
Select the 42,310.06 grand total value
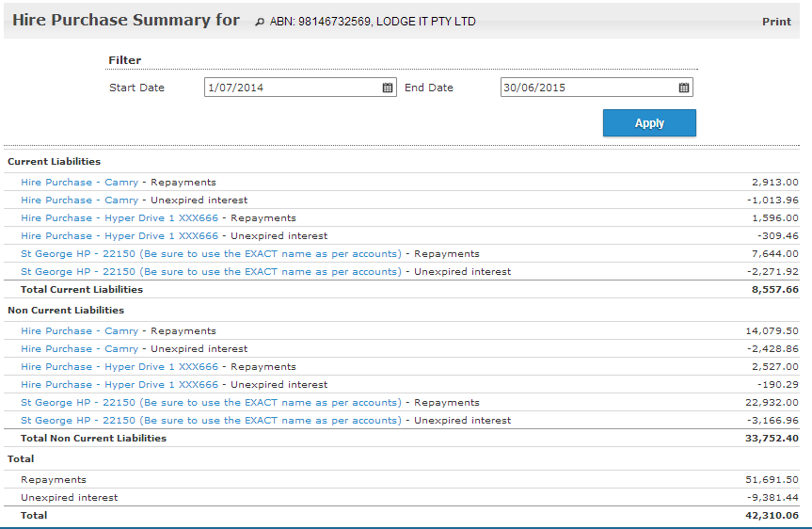[772, 516]
